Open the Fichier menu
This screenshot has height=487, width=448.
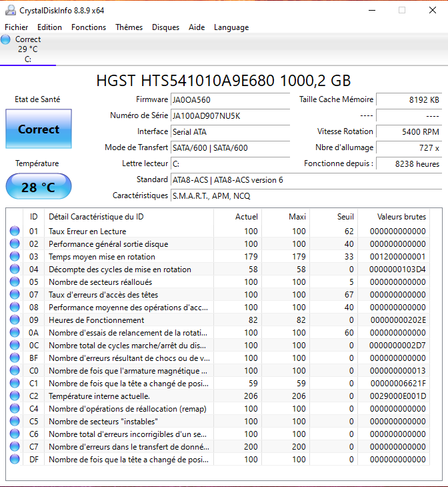pos(17,27)
